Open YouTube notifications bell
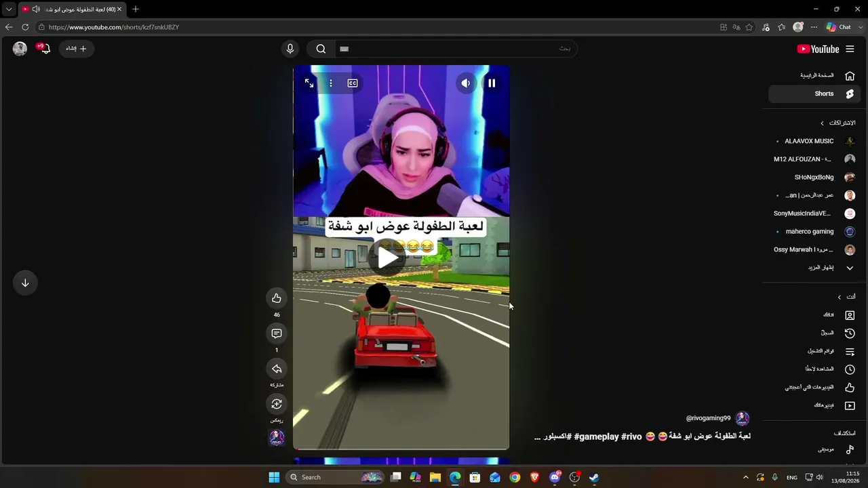 tap(44, 49)
